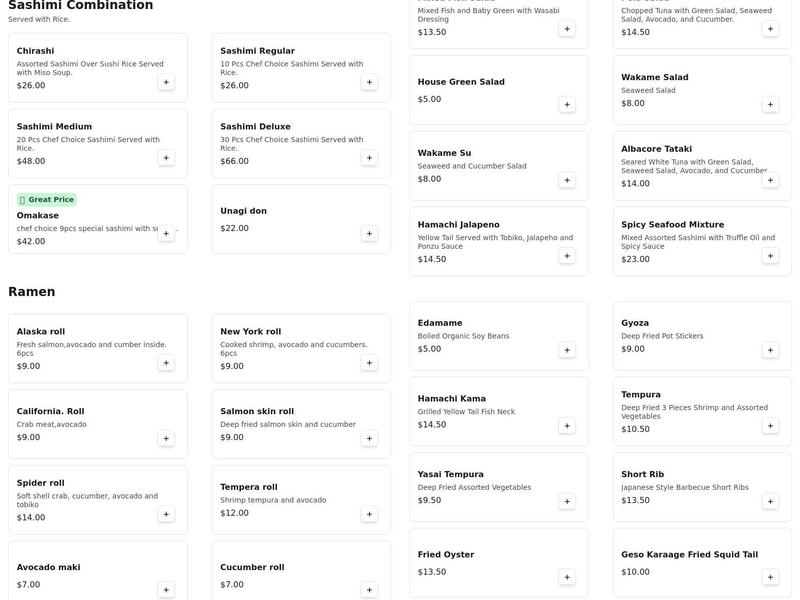
Task: Add Hamachi Jalapeno to order
Action: click(x=567, y=256)
